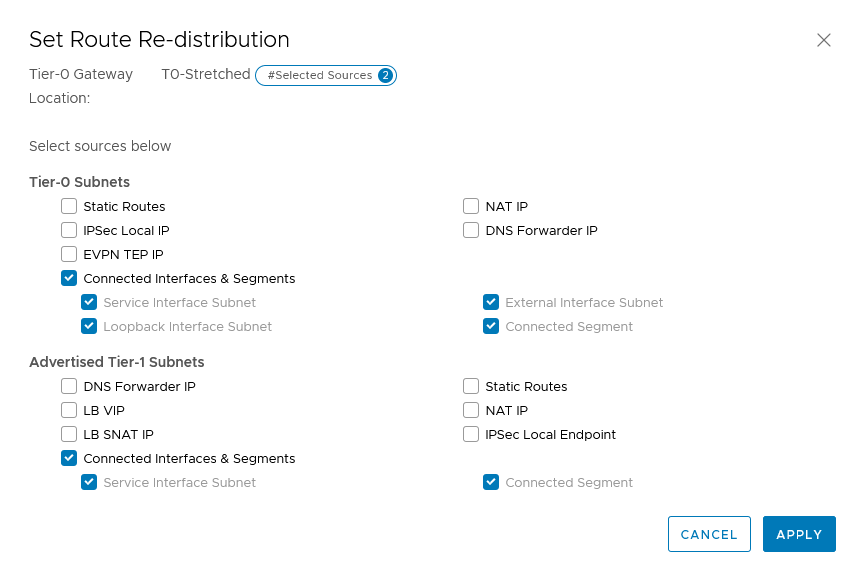This screenshot has height=580, width=862.
Task: Toggle Tier-0 Service Interface Subnet checkbox
Action: pyautogui.click(x=89, y=302)
